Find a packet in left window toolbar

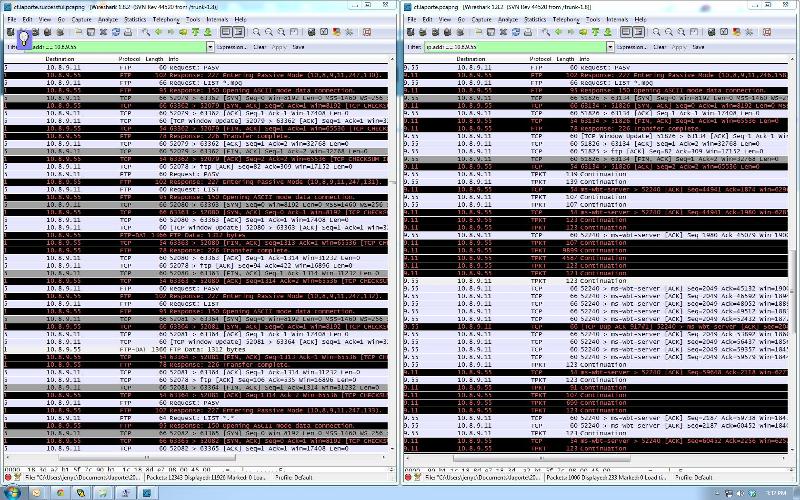(x=146, y=32)
